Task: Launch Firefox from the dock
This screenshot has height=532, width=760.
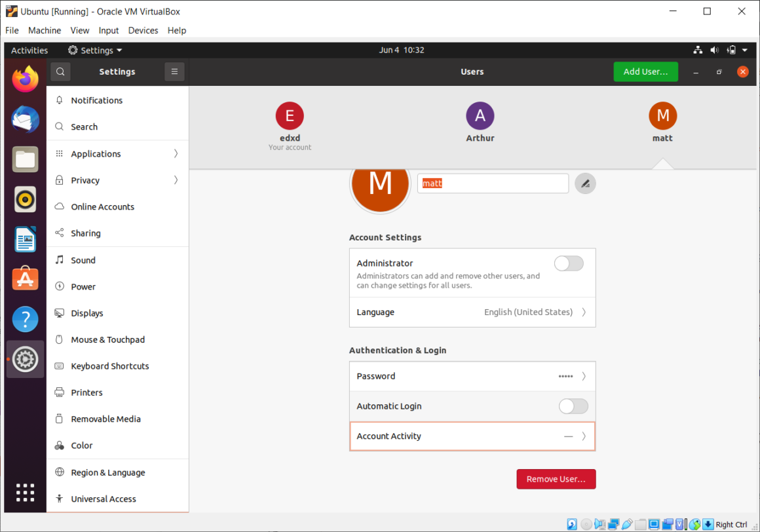Action: [26, 80]
